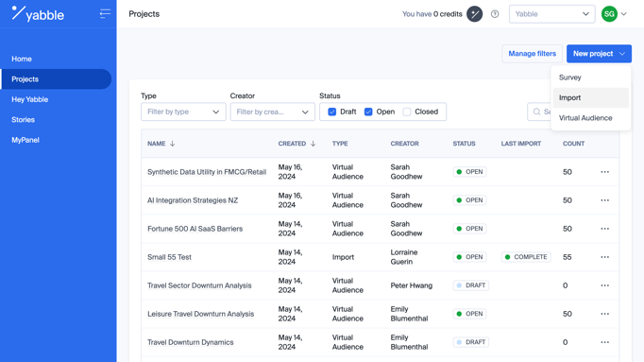
Task: Open Leisure Travel Downturn Analysis project
Action: tap(201, 314)
